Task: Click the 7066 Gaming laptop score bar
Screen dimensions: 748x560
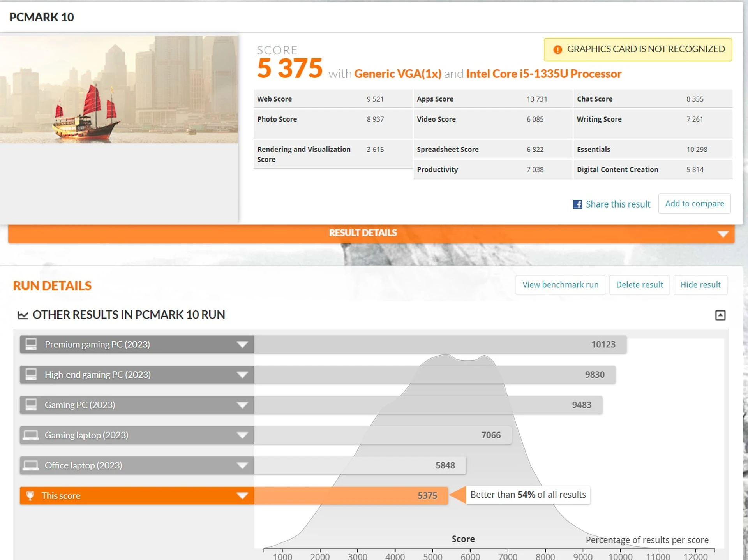Action: point(383,435)
